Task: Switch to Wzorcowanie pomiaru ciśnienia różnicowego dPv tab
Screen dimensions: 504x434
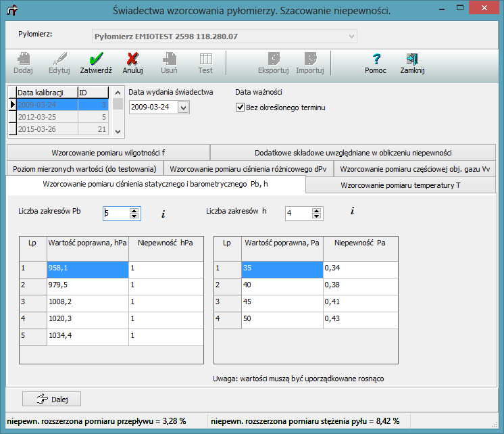Action: (248, 169)
